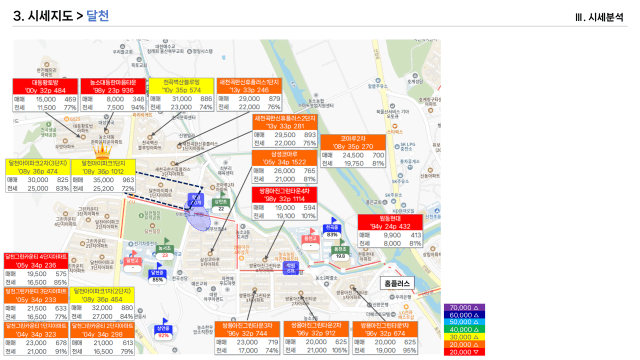Click the yellow 30,000 legend swatch
Screen dimensions: 640x360
[x=464, y=337]
